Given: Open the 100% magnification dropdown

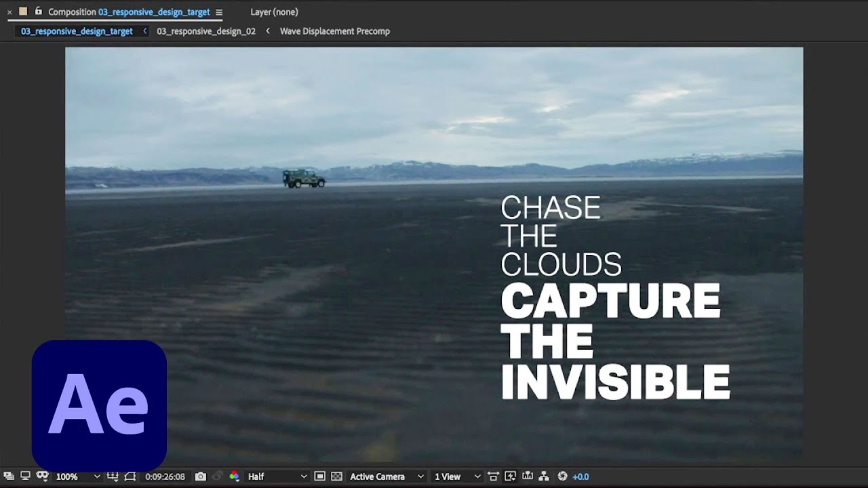Looking at the screenshot, I should click(78, 476).
